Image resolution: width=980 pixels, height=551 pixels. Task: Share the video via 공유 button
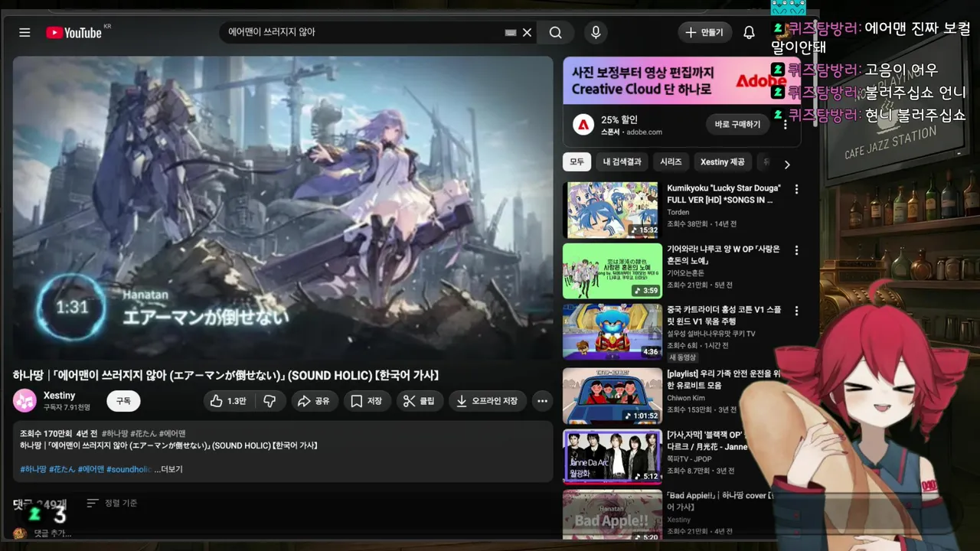point(314,401)
